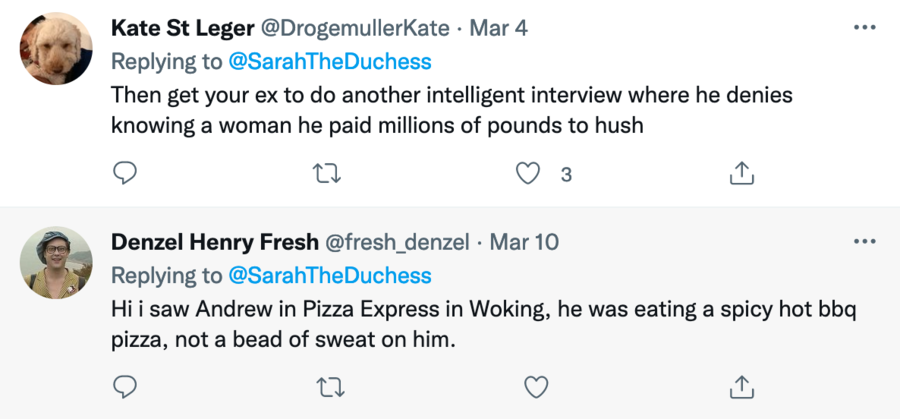Open the @DrogemullerKate handle
This screenshot has height=419, width=900.
pos(354,28)
